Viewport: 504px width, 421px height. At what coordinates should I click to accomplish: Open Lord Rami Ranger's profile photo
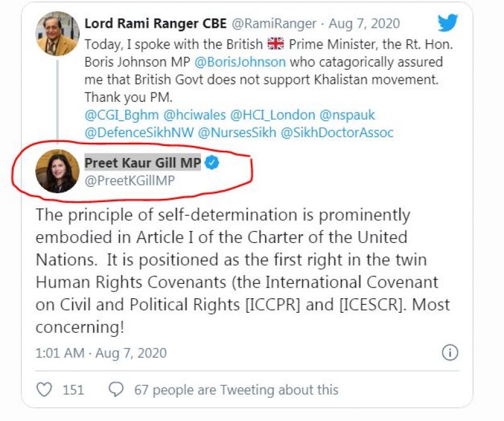pyautogui.click(x=59, y=33)
